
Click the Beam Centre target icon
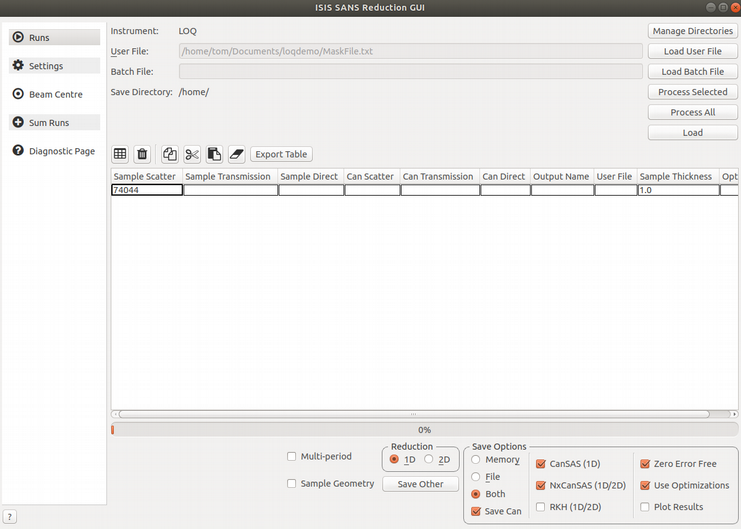(x=18, y=94)
